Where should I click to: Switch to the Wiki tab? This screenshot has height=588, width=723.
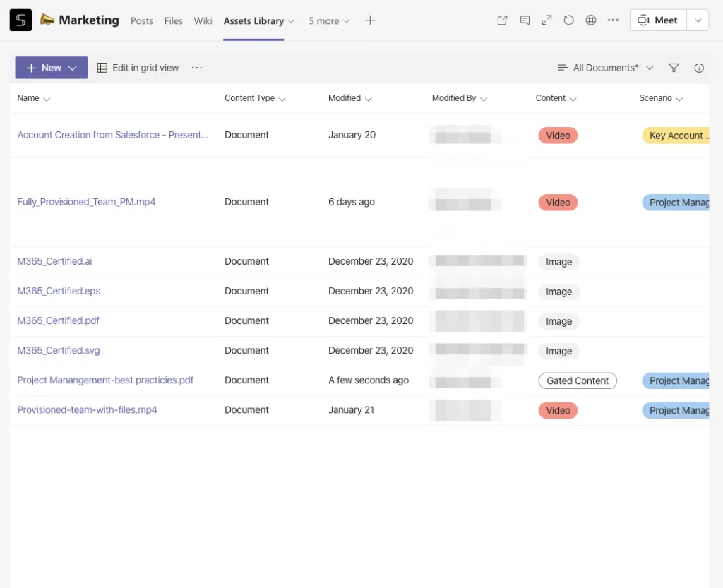pyautogui.click(x=203, y=20)
